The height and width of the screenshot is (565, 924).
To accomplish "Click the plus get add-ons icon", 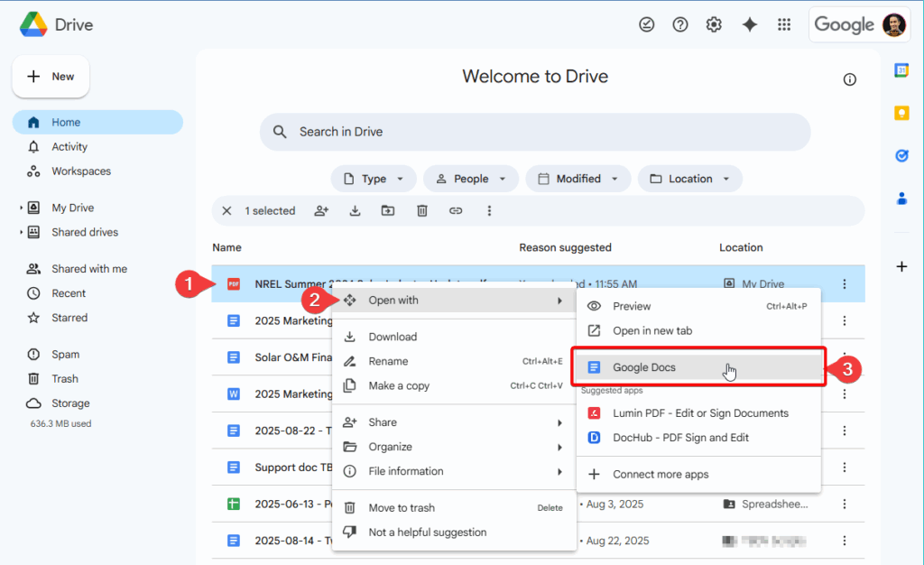I will (901, 267).
